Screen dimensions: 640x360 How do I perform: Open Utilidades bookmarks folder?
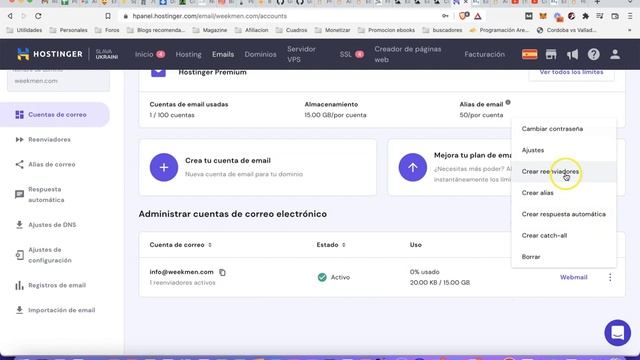point(24,30)
